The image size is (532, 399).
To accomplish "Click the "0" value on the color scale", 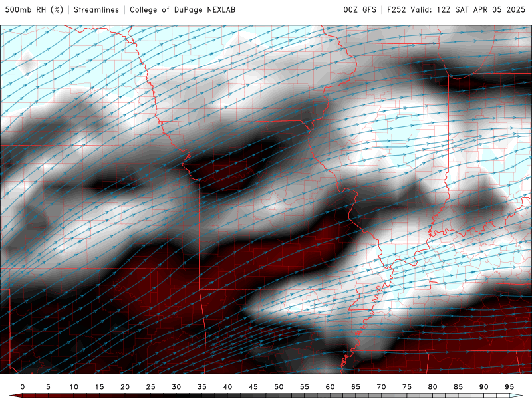I will (23, 387).
